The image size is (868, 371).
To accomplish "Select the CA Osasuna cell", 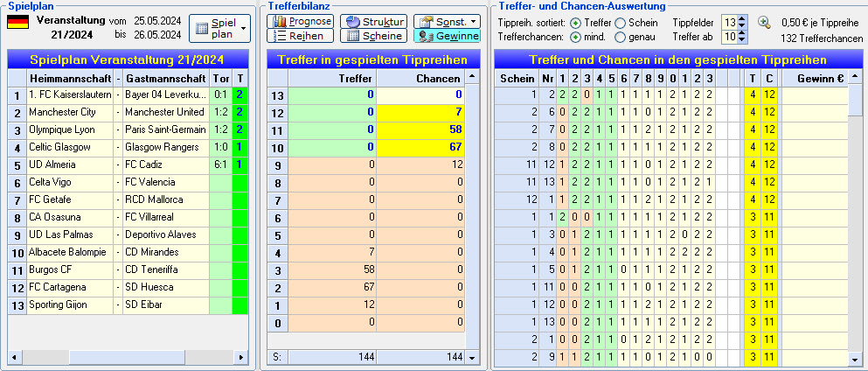I will (x=70, y=218).
